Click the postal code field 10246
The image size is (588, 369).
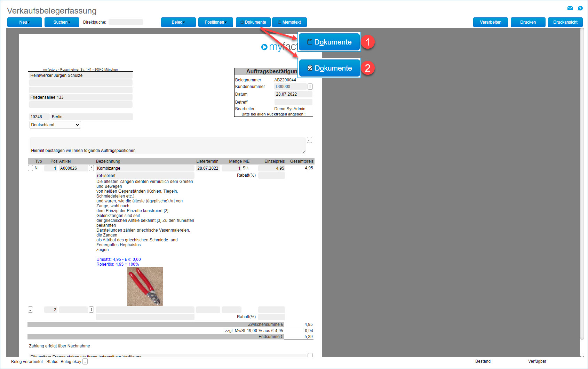click(x=39, y=117)
